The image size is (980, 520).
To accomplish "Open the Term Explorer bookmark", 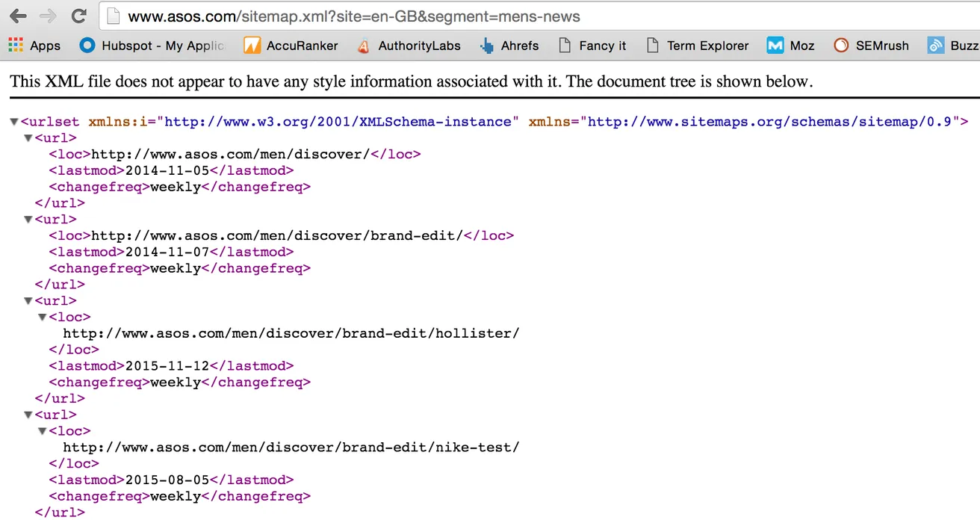I will (x=697, y=46).
